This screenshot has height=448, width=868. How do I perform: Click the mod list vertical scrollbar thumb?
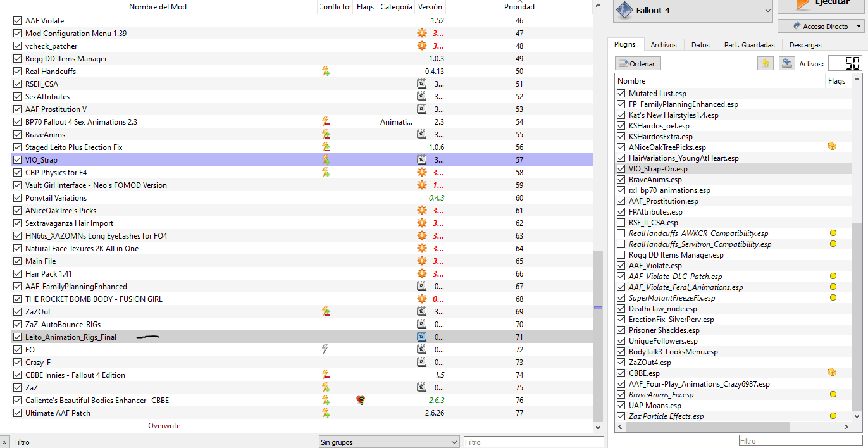point(598,337)
